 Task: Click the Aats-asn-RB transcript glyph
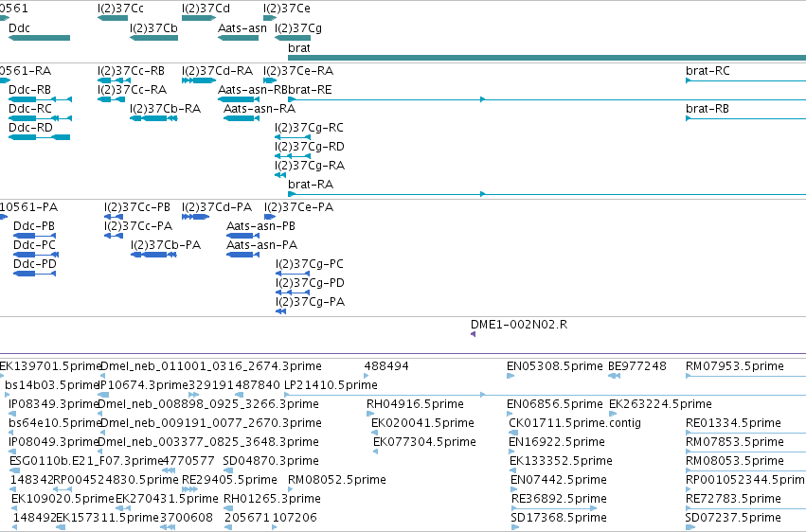(239, 99)
